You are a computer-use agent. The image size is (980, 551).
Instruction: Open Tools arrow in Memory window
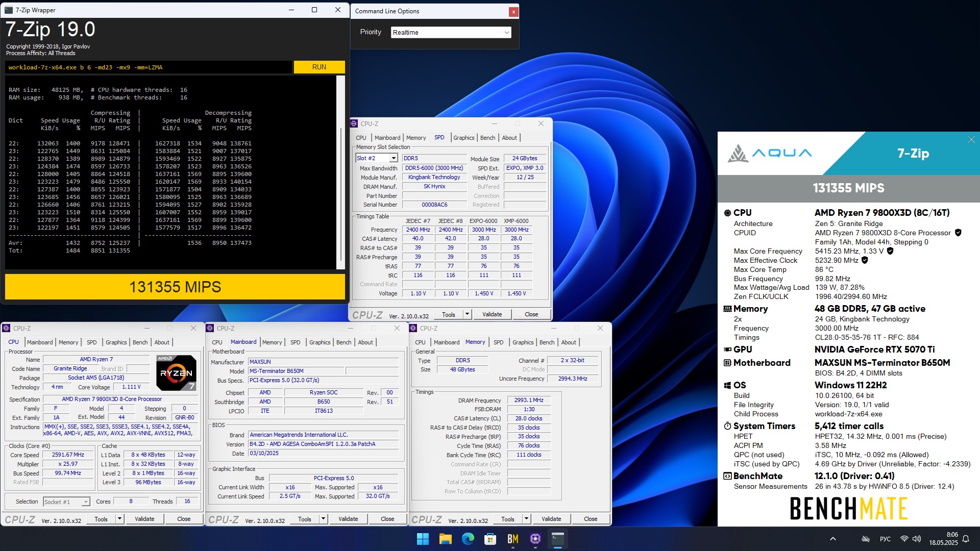tap(526, 519)
